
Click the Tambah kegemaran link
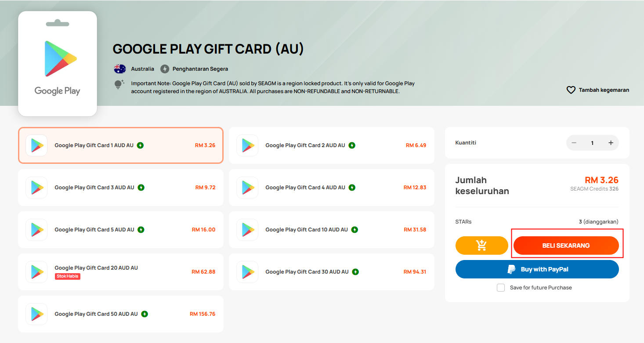tap(604, 90)
